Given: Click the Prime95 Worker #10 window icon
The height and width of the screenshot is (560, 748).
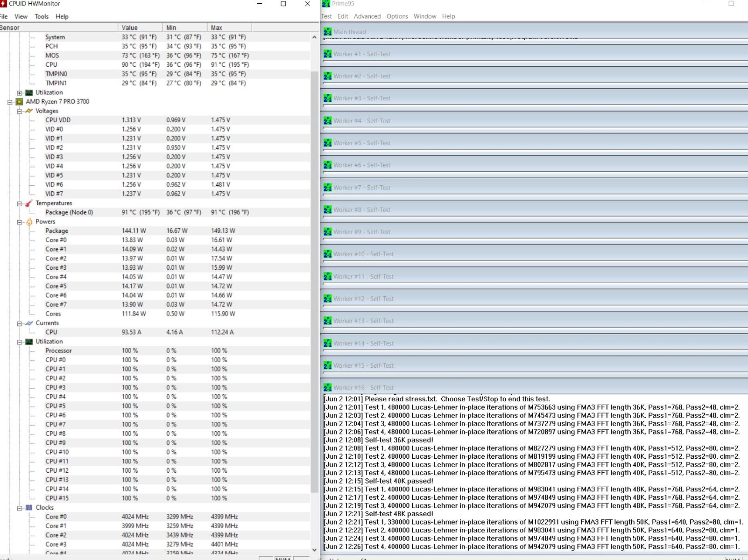Looking at the screenshot, I should tap(327, 254).
